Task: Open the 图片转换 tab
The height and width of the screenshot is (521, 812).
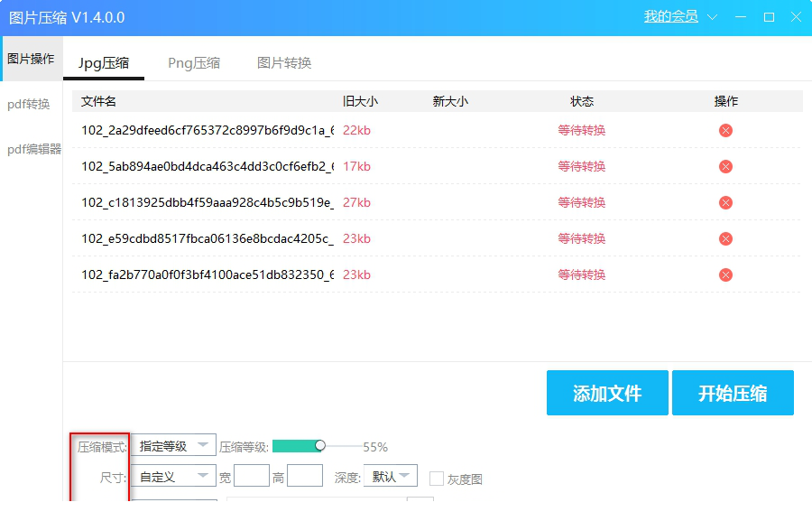Action: pyautogui.click(x=284, y=62)
